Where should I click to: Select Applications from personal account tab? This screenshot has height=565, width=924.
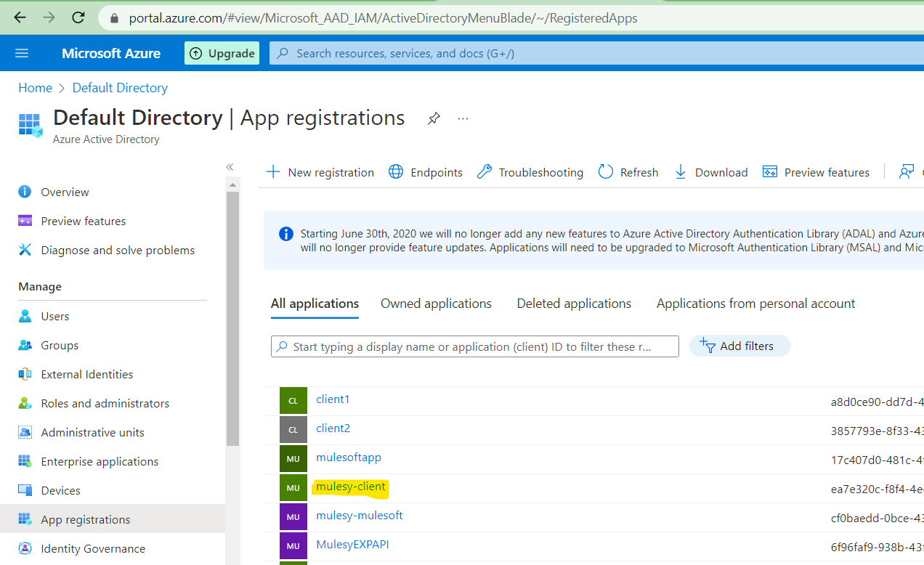click(x=755, y=304)
